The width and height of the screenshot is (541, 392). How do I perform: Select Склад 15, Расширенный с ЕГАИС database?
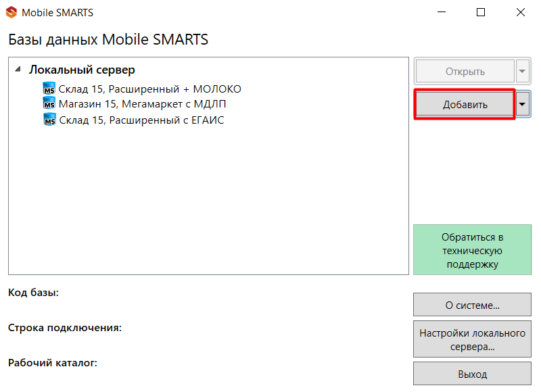(x=141, y=120)
